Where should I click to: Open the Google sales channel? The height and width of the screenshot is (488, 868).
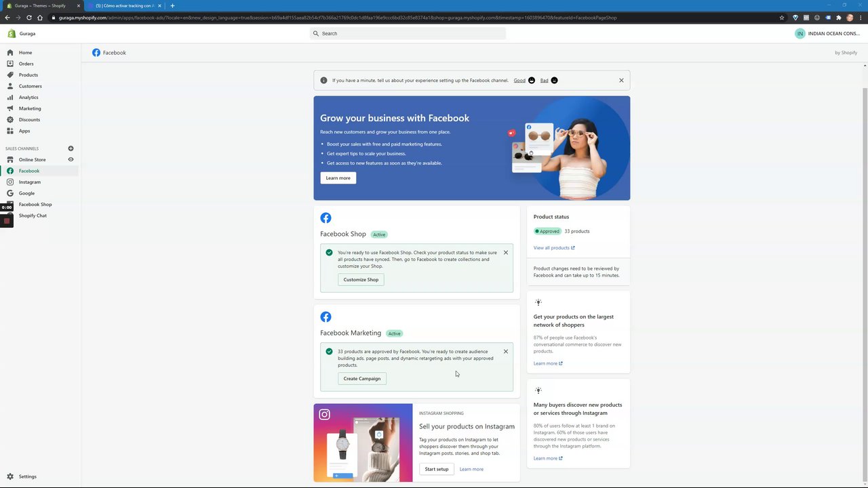coord(26,193)
